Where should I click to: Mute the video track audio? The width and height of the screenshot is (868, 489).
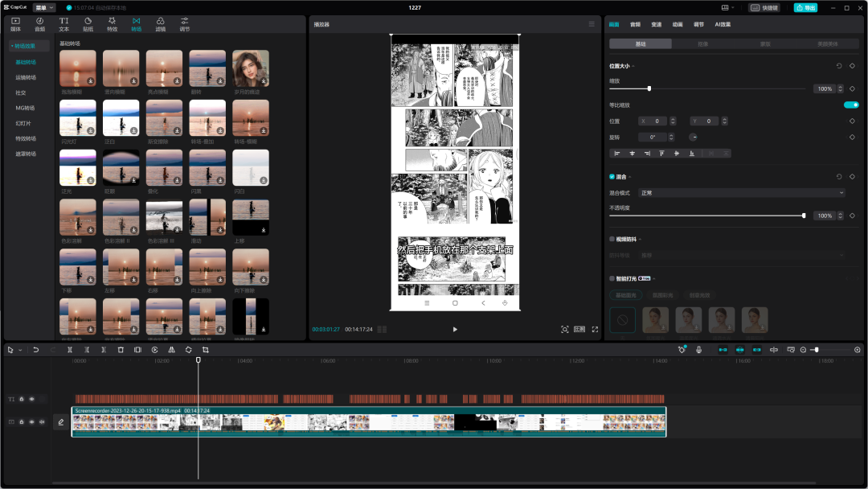[42, 422]
